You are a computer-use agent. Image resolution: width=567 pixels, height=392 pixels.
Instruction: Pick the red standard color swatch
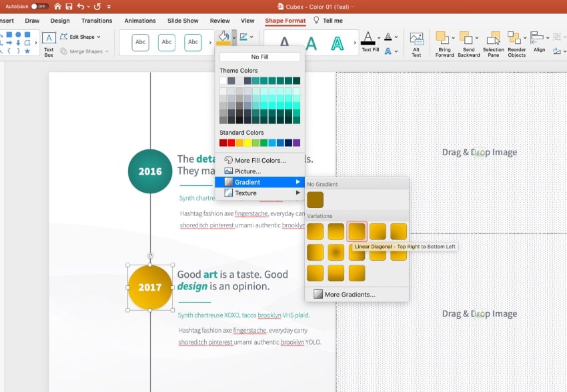231,143
